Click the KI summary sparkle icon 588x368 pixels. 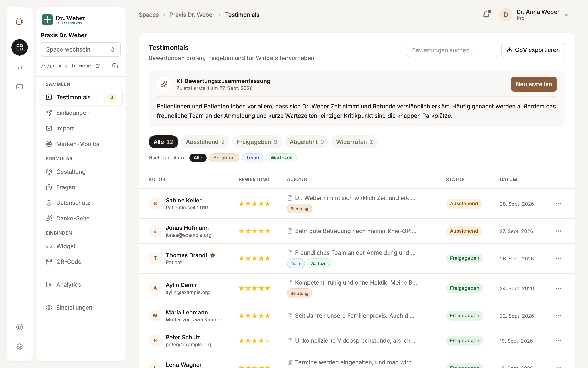tap(164, 84)
